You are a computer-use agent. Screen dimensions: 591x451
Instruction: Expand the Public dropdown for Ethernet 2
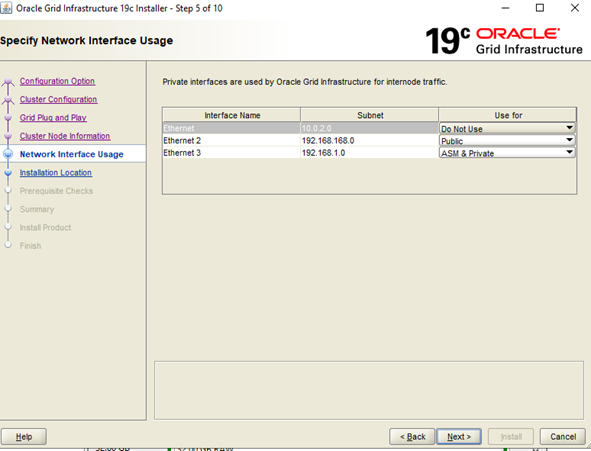(507, 141)
